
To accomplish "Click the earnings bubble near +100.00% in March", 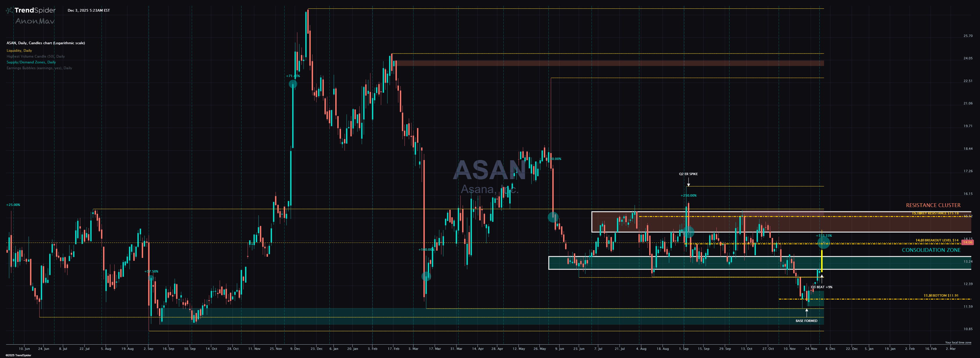I will click(426, 276).
